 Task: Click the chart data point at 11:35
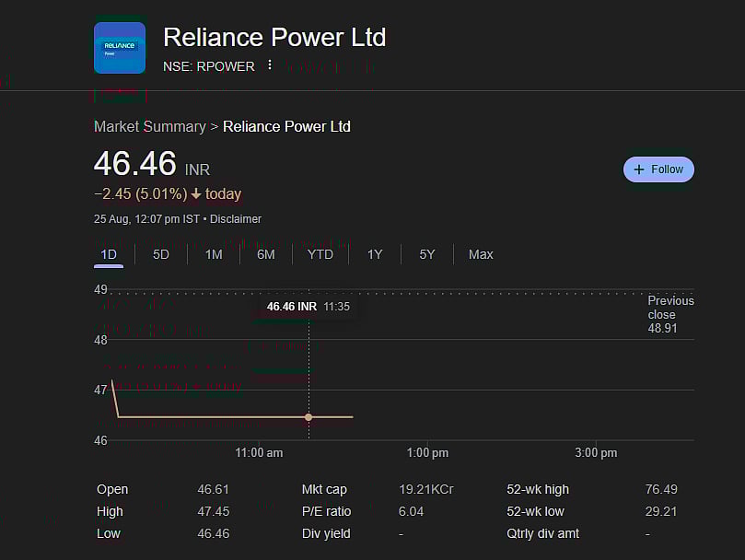click(308, 417)
